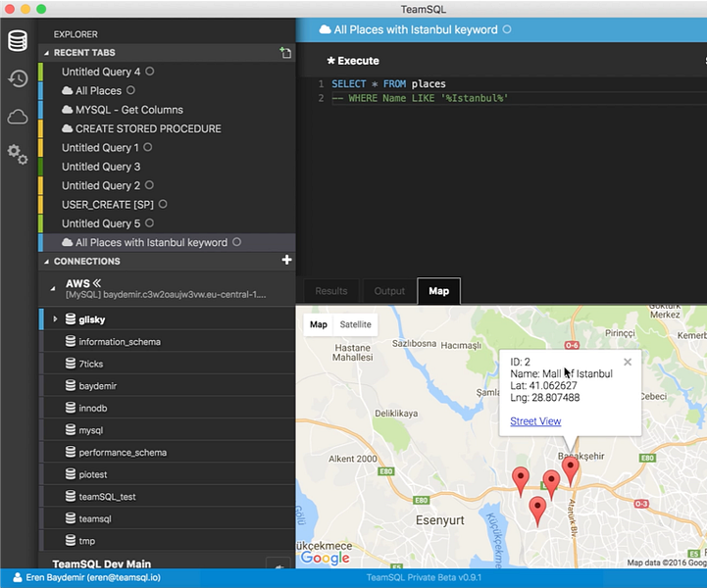The width and height of the screenshot is (707, 588).
Task: Close the Mall of Istanbul info popup
Action: (x=628, y=362)
